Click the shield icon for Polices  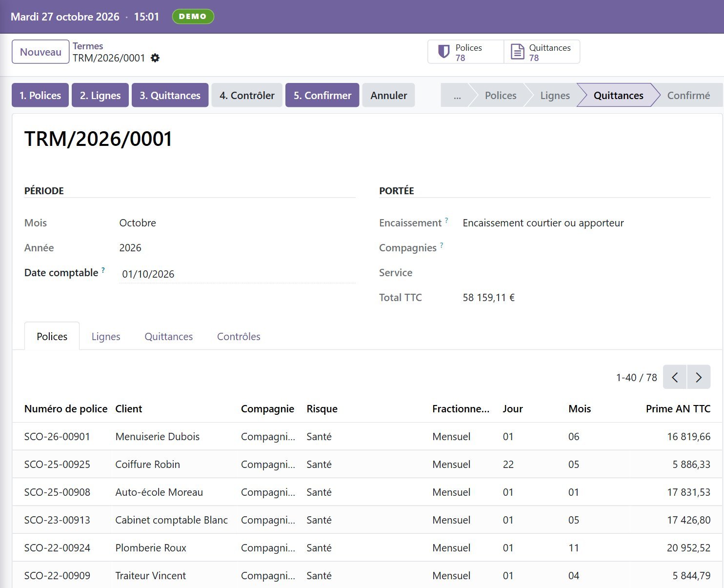(x=443, y=52)
